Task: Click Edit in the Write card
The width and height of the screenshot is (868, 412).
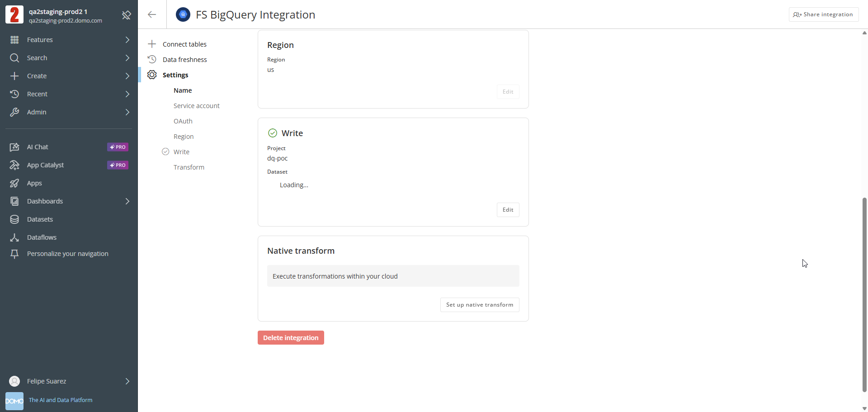Action: (508, 210)
